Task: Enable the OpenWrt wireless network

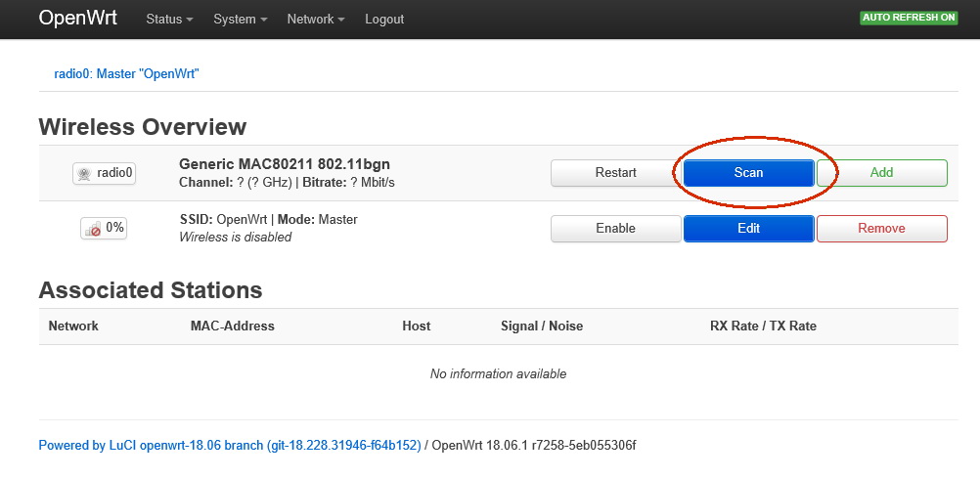Action: click(x=615, y=229)
